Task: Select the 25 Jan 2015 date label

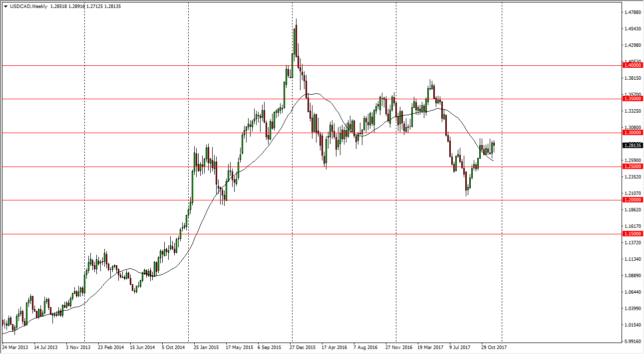Action: [206, 347]
